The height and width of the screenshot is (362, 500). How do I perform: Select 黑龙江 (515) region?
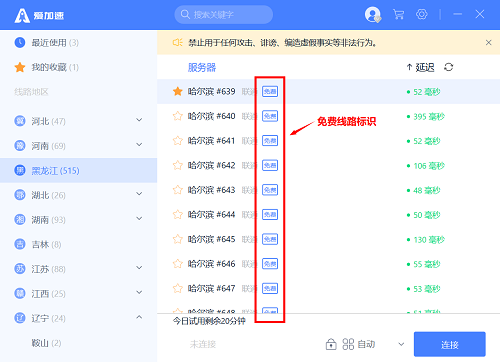coord(78,170)
